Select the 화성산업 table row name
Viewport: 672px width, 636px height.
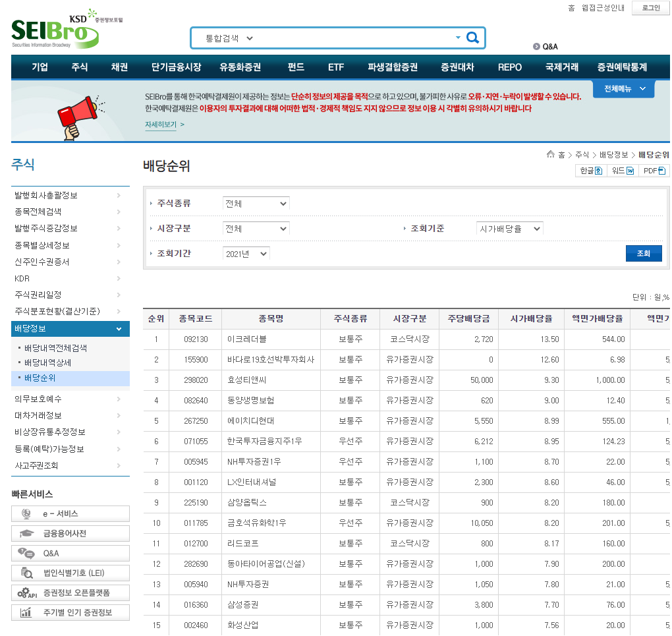243,625
